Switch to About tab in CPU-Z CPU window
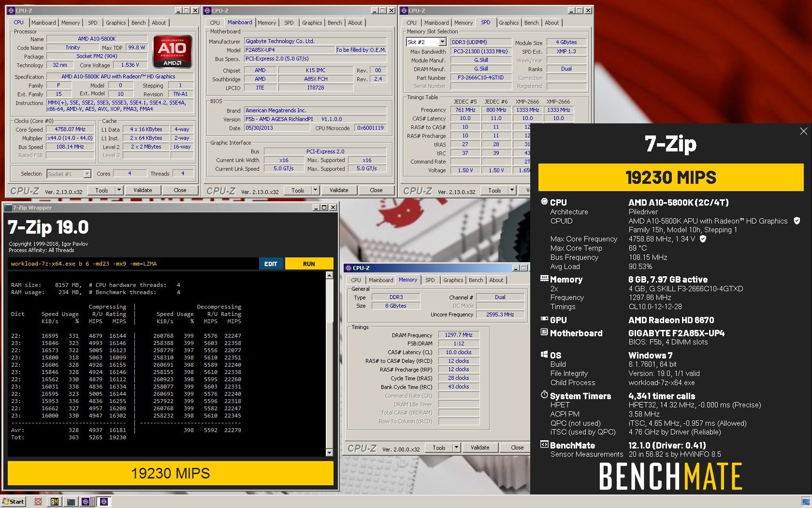812x508 pixels. point(159,23)
